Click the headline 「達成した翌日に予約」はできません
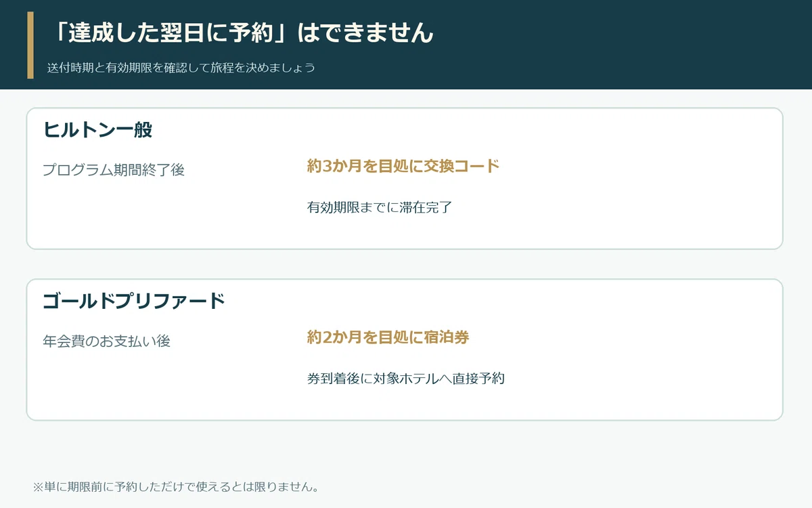Image resolution: width=812 pixels, height=508 pixels. [x=242, y=33]
